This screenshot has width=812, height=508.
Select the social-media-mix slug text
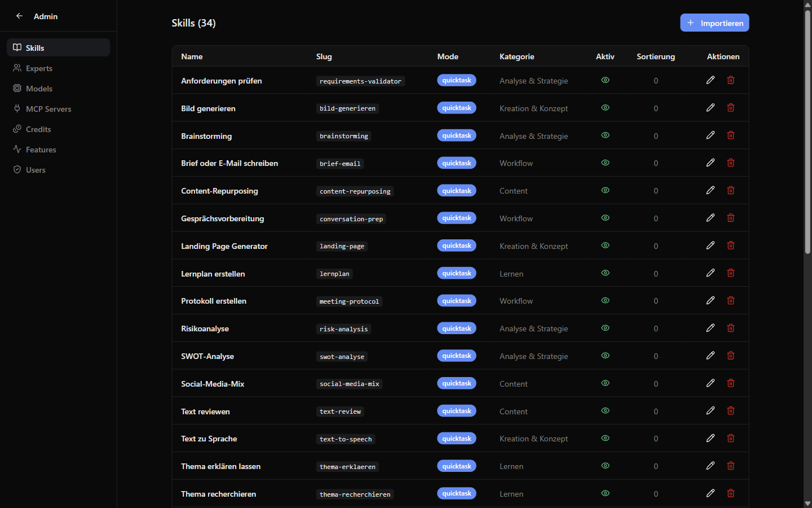coord(350,384)
